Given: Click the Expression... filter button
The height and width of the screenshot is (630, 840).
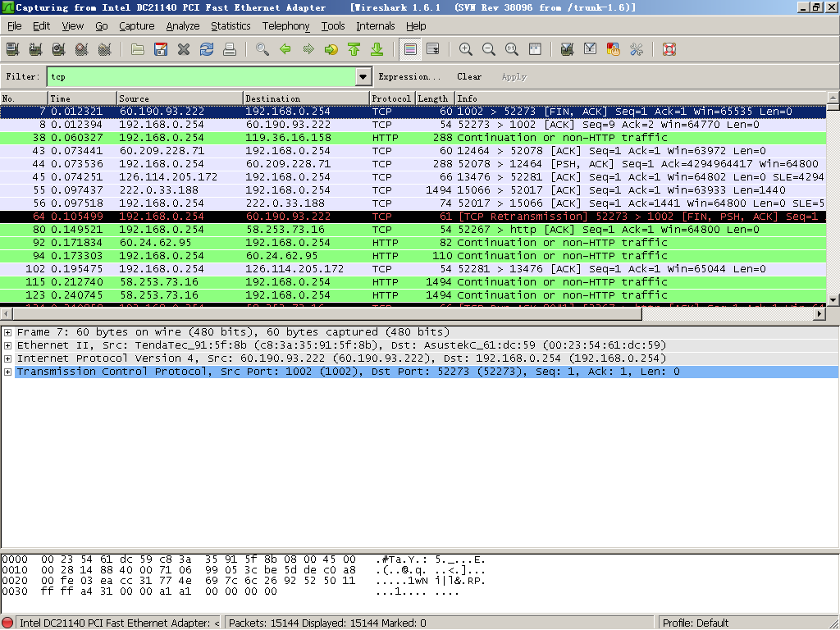Looking at the screenshot, I should click(x=409, y=77).
